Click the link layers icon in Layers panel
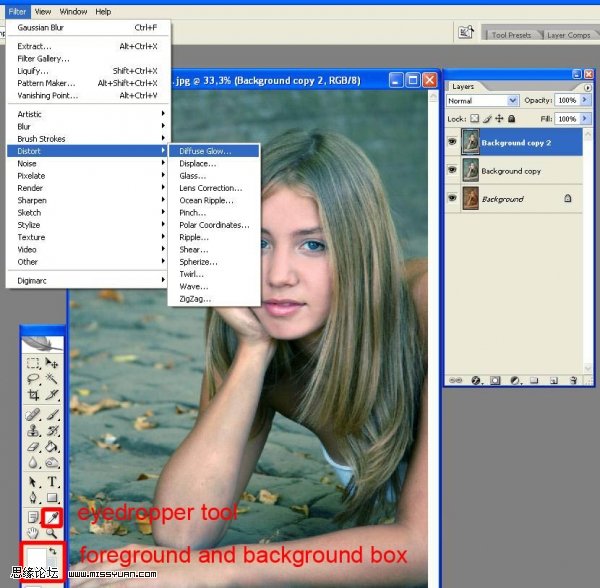600x588 pixels. pyautogui.click(x=455, y=380)
